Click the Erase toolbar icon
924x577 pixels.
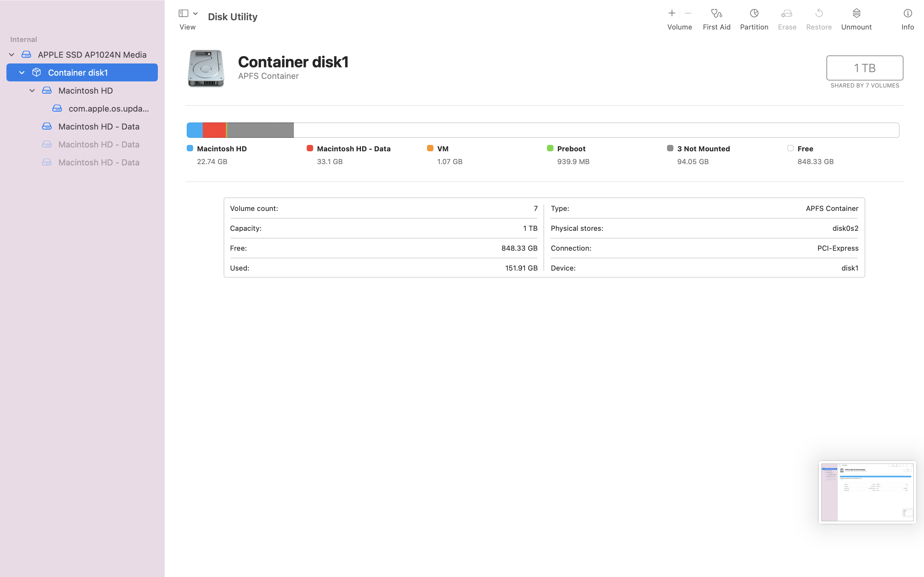pos(787,14)
